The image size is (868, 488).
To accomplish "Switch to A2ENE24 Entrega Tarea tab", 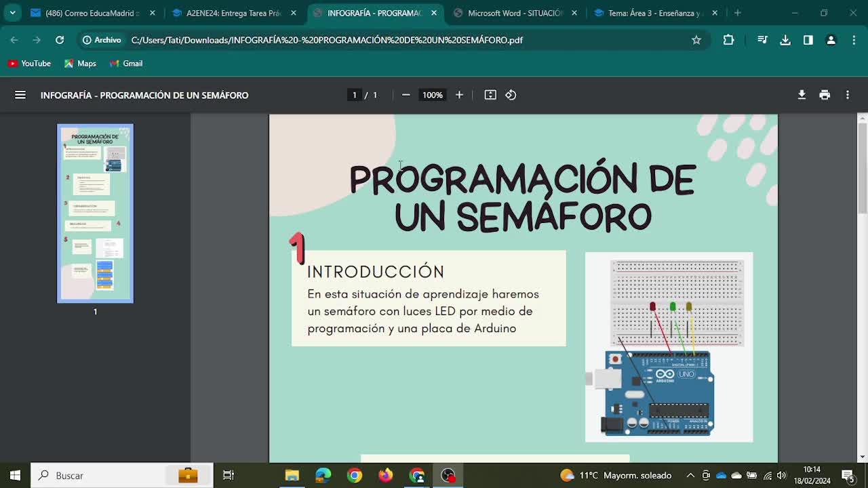I will 234,13.
